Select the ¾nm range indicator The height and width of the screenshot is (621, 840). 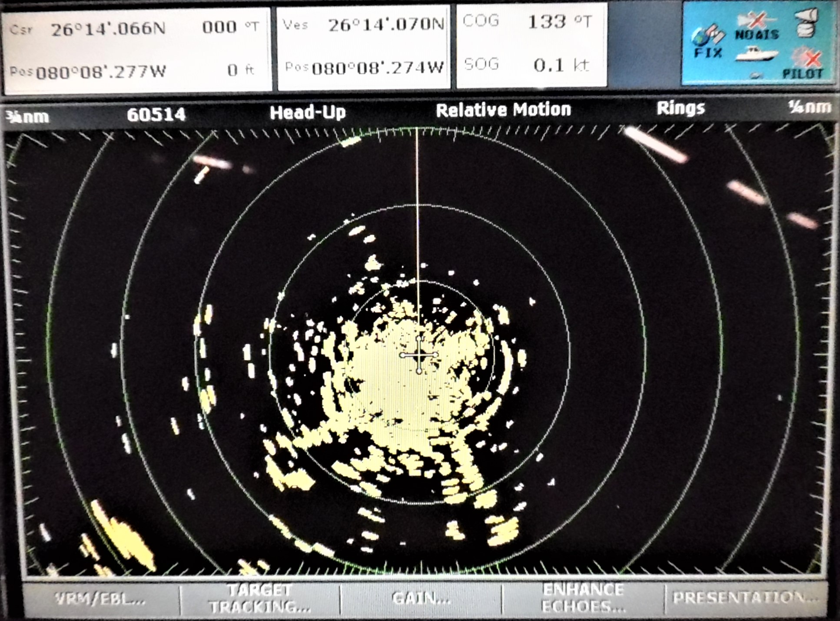pos(27,117)
